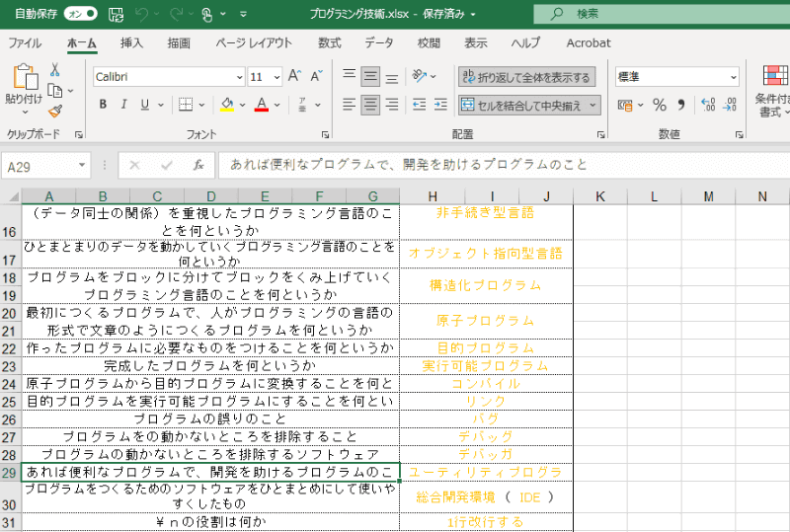Apply yellow fill color bucket

(x=227, y=105)
